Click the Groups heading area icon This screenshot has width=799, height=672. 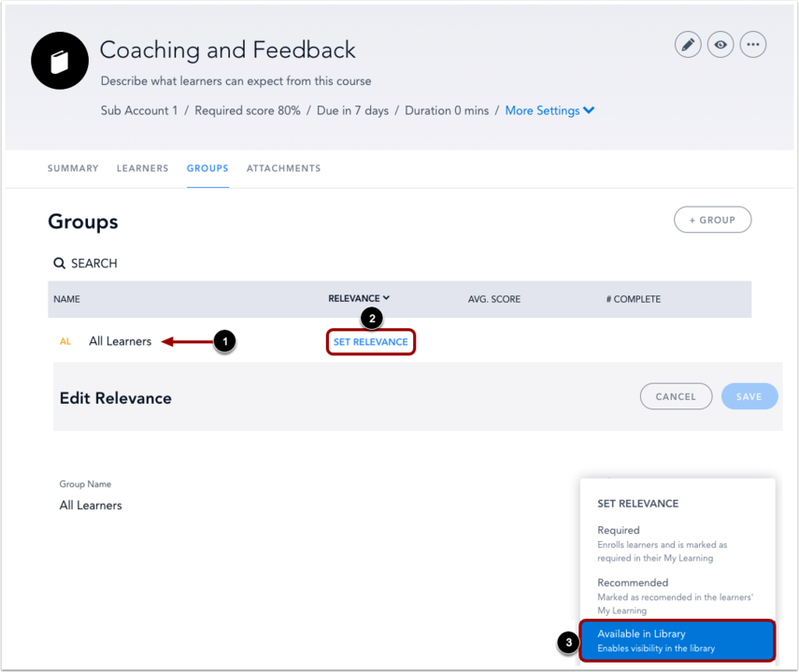[x=82, y=222]
